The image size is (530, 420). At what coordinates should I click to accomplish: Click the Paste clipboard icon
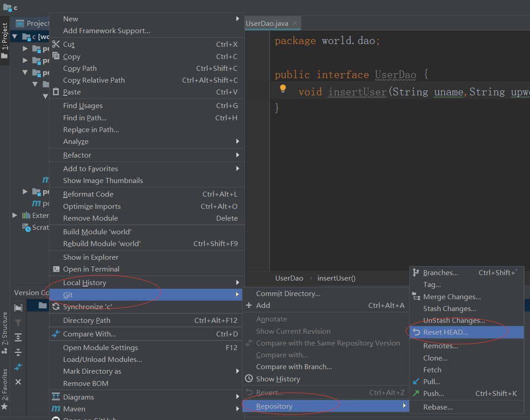(56, 92)
